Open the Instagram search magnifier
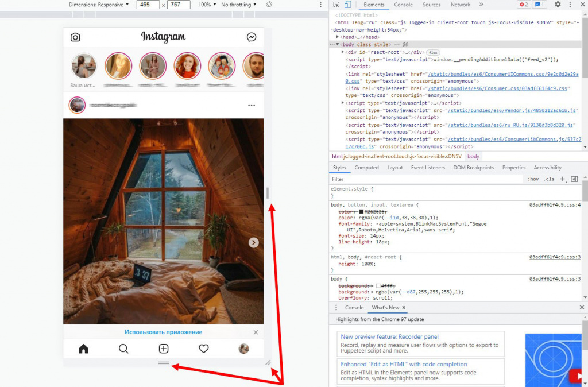 [123, 349]
